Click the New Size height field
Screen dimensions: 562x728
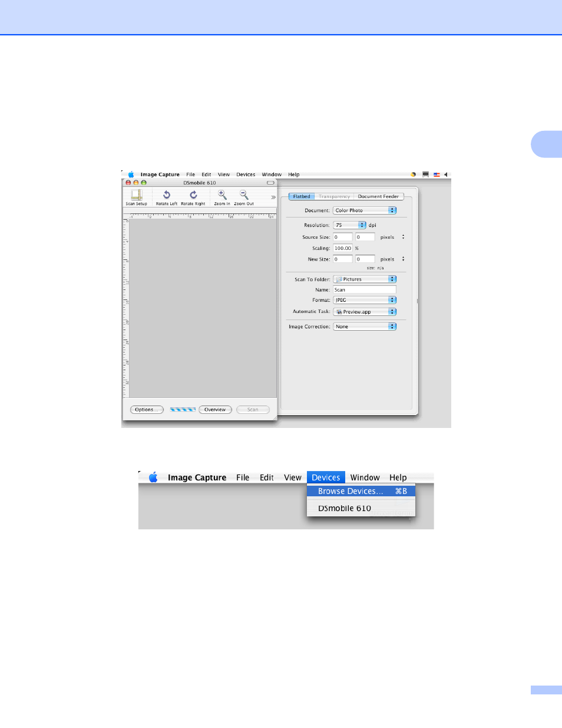[x=365, y=259]
